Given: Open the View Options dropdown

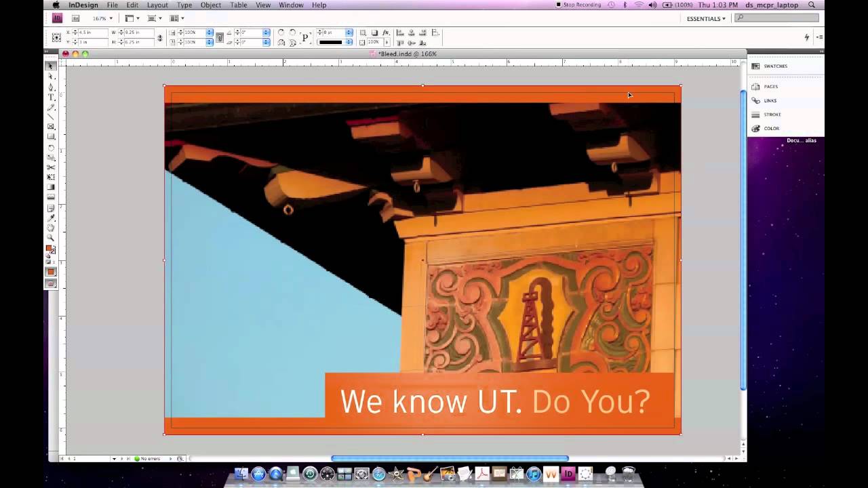Looking at the screenshot, I should [132, 18].
